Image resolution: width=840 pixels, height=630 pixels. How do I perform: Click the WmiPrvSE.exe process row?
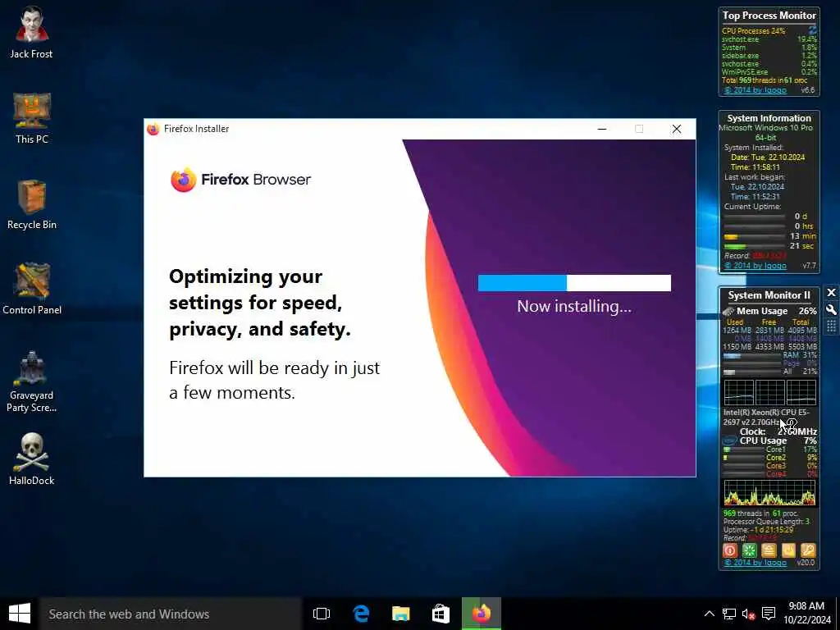pos(769,72)
